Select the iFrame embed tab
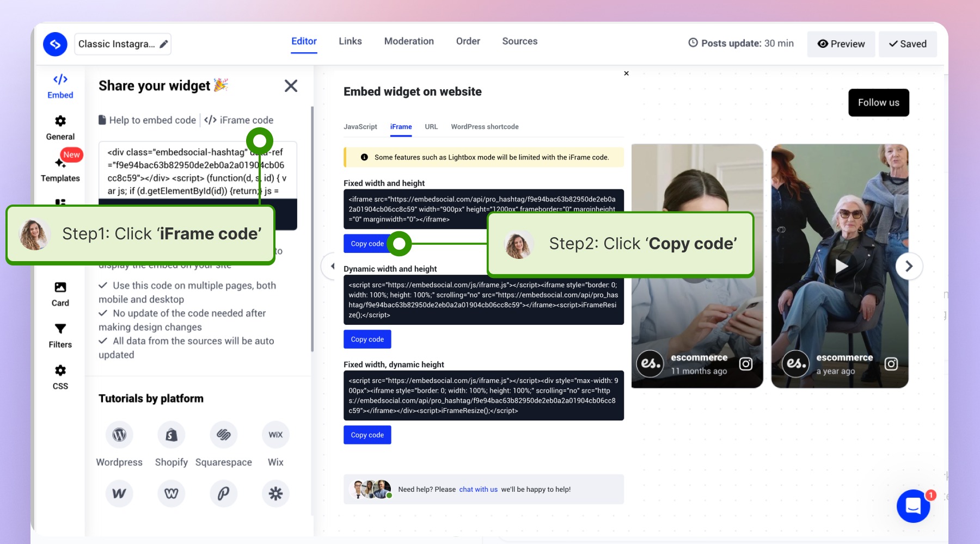The width and height of the screenshot is (980, 544). click(401, 127)
